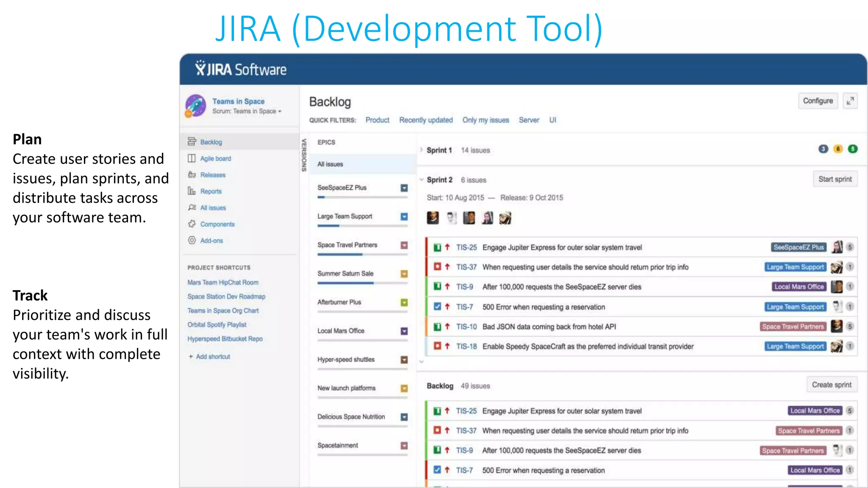The image size is (868, 488).
Task: Click the SeeSpaceEZ Plus epic progress bar
Action: click(x=363, y=197)
